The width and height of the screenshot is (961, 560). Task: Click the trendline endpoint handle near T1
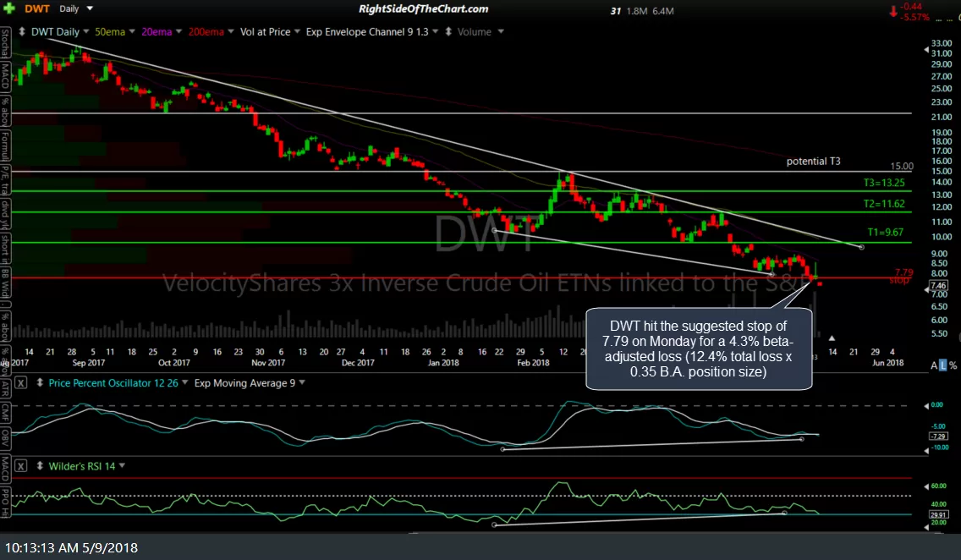click(862, 247)
